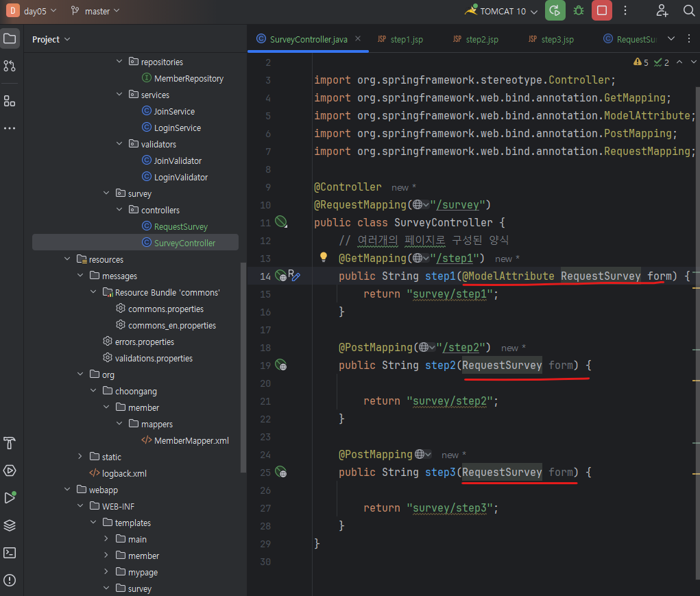
Task: Open the Build hammer tool window
Action: (x=10, y=443)
